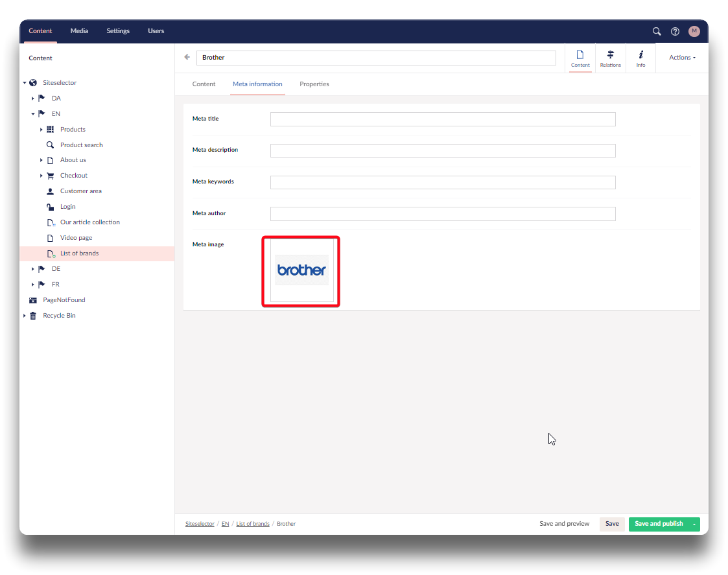The width and height of the screenshot is (728, 575).
Task: Open the user avatar menu
Action: click(x=694, y=31)
